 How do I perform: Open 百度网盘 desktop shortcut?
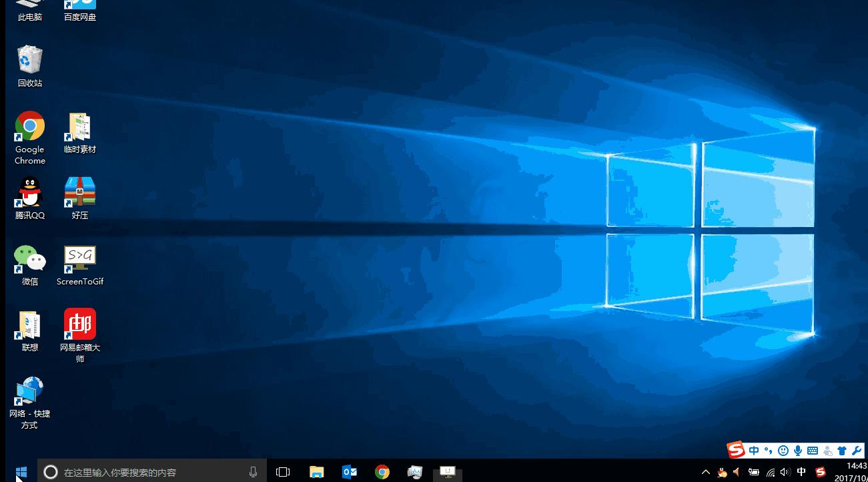(79, 7)
